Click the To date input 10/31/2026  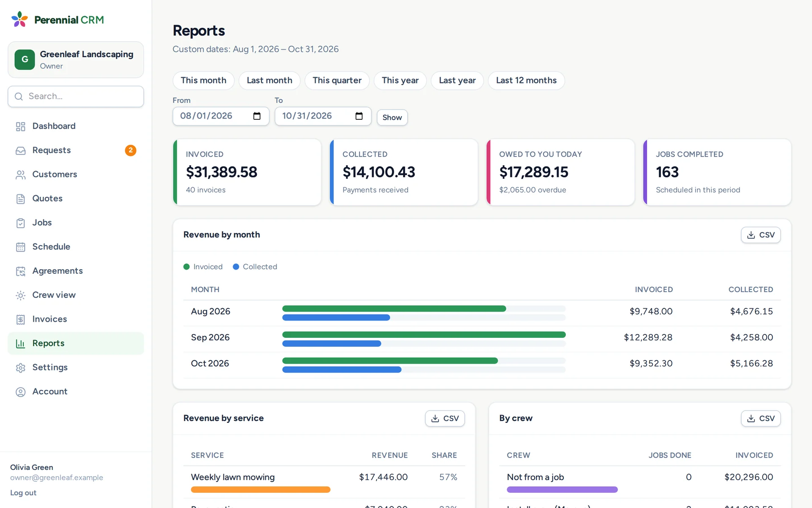click(323, 116)
